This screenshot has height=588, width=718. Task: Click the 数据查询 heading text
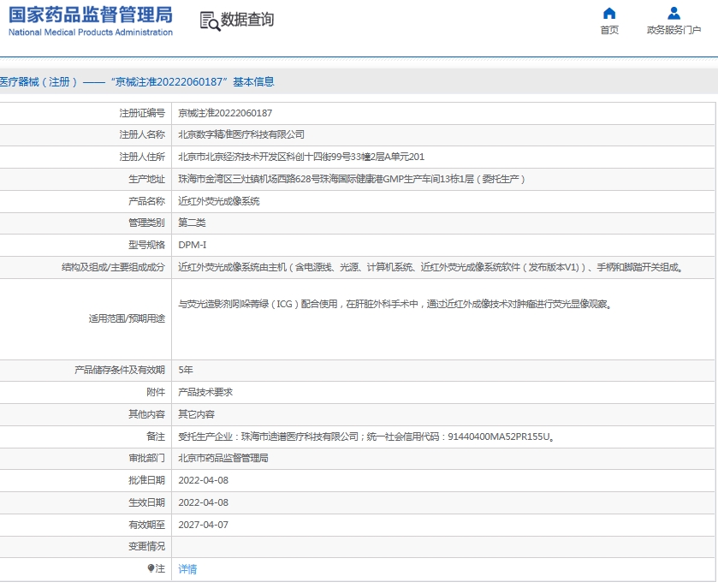coord(247,19)
